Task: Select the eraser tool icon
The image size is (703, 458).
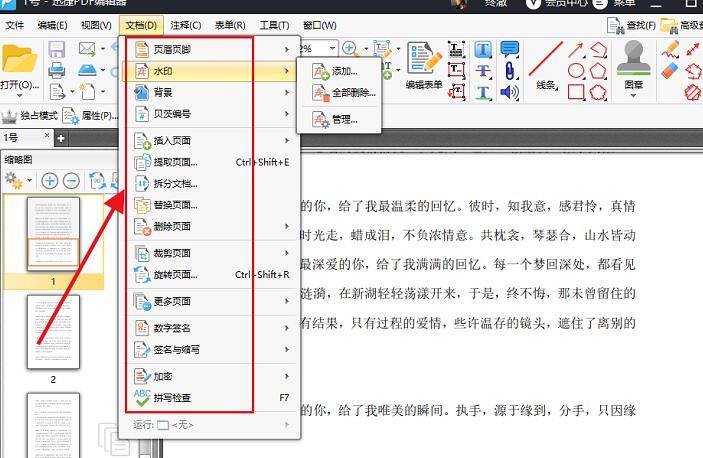Action: (670, 70)
